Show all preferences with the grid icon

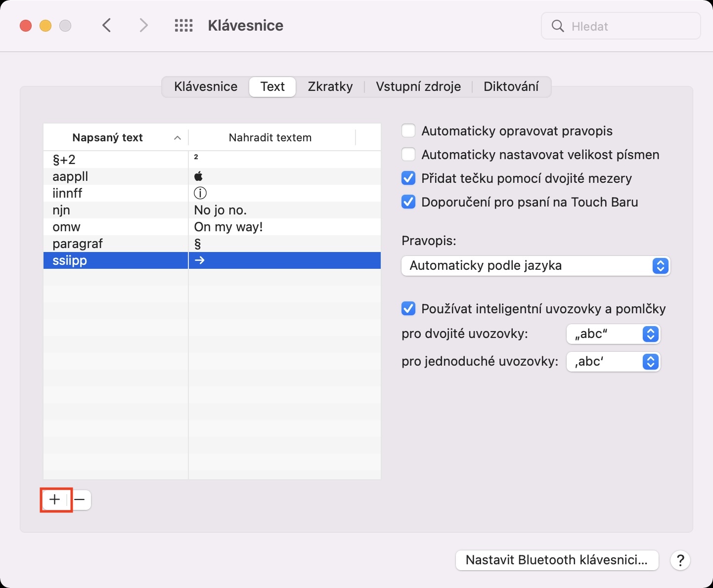point(184,26)
